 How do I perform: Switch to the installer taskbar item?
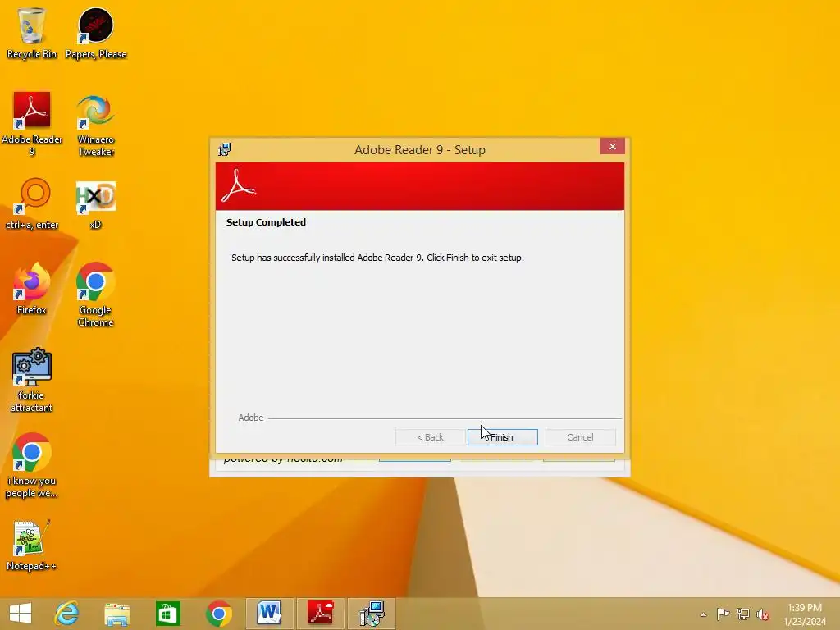click(372, 614)
